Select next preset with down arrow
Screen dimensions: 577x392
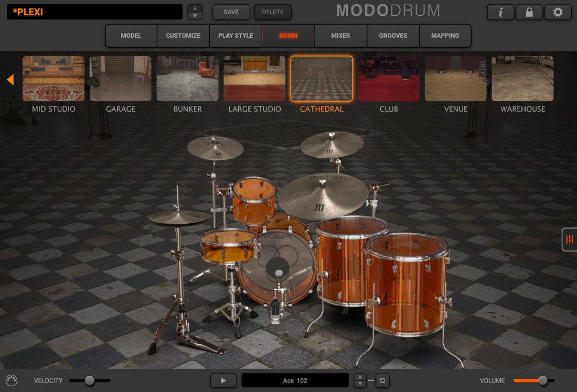pos(195,16)
